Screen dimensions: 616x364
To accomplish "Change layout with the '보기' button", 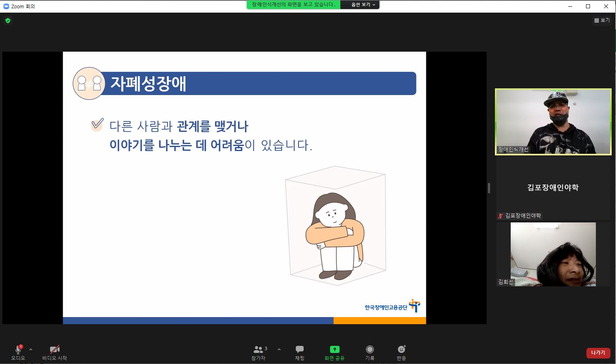I will [x=602, y=20].
